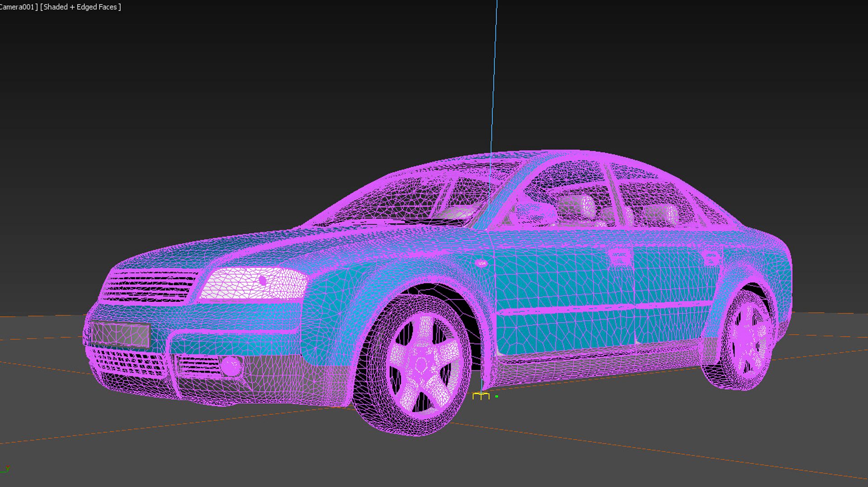The width and height of the screenshot is (868, 487).
Task: Click the vertical blue axis line above the car
Action: [494, 77]
